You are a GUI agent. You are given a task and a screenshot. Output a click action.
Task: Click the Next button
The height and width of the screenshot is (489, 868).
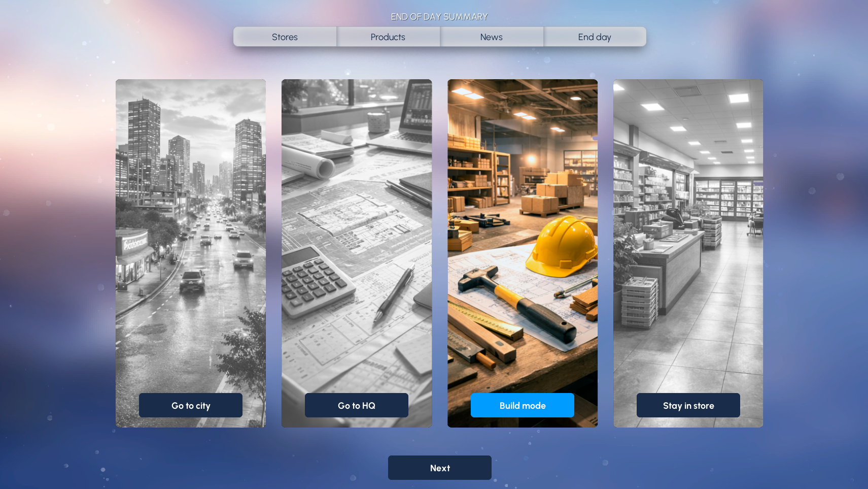[x=440, y=468]
